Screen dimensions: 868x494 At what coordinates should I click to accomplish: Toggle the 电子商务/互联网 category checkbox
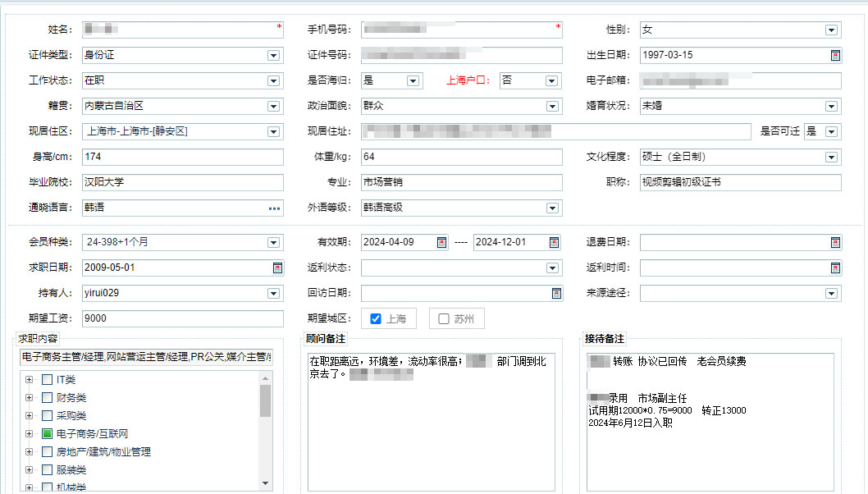[x=47, y=433]
